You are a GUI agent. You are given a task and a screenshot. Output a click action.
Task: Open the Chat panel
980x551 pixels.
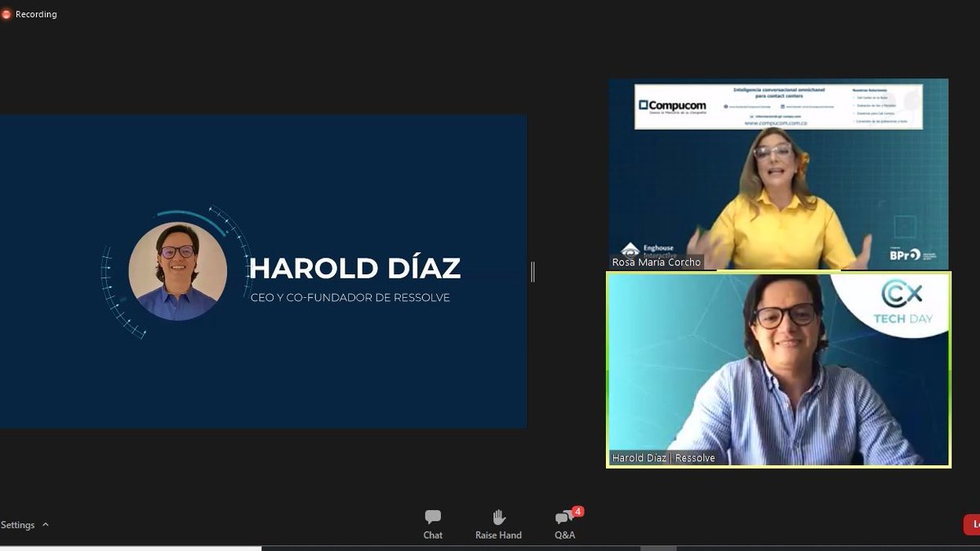pyautogui.click(x=433, y=524)
